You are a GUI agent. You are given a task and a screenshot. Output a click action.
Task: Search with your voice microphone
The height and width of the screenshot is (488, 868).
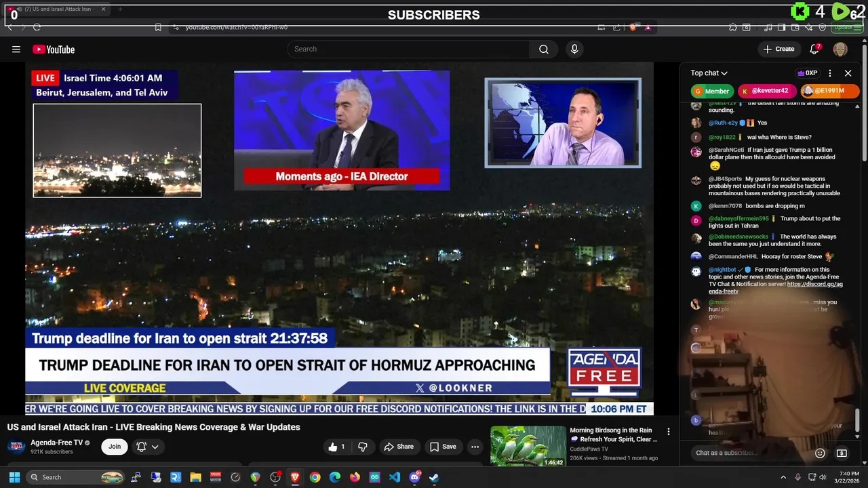[x=574, y=49]
